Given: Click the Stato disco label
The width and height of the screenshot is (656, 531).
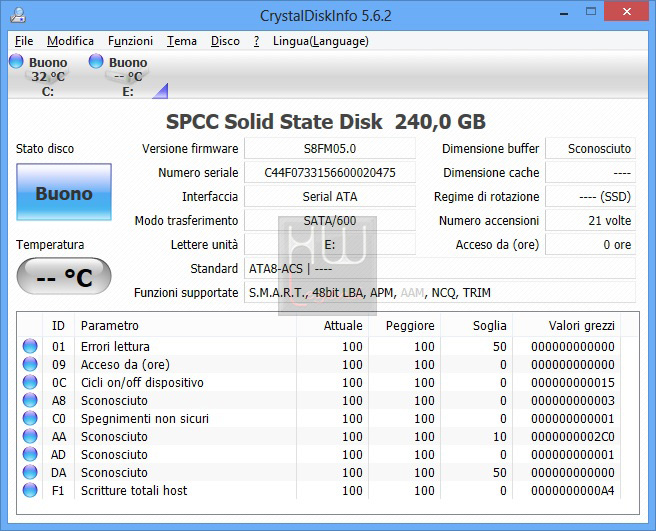Looking at the screenshot, I should tap(45, 149).
